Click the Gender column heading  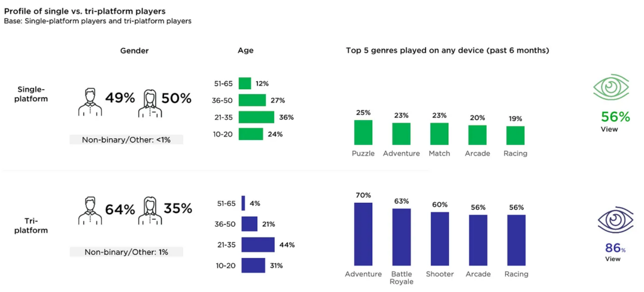coord(133,51)
